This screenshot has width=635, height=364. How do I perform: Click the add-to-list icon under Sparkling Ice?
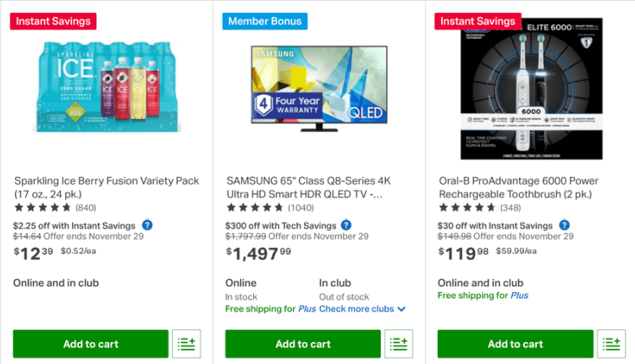[186, 344]
